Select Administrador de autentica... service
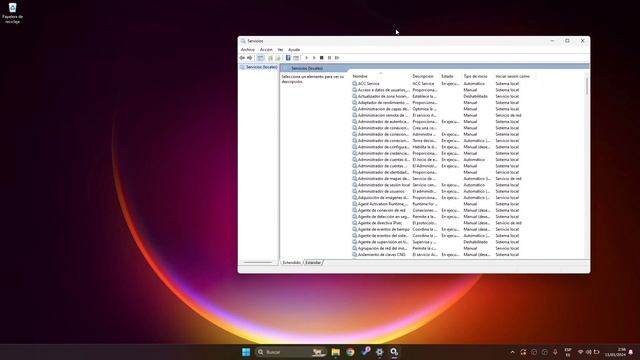Image resolution: width=640 pixels, height=360 pixels. (x=383, y=122)
